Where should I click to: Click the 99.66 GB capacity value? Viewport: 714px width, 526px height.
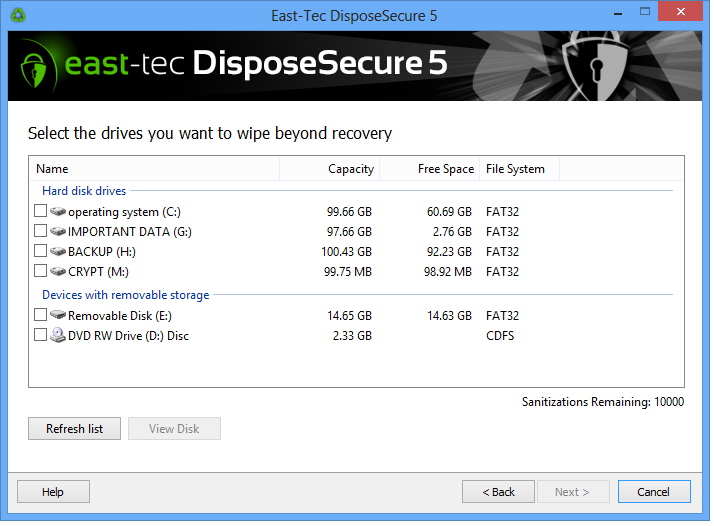click(x=349, y=212)
